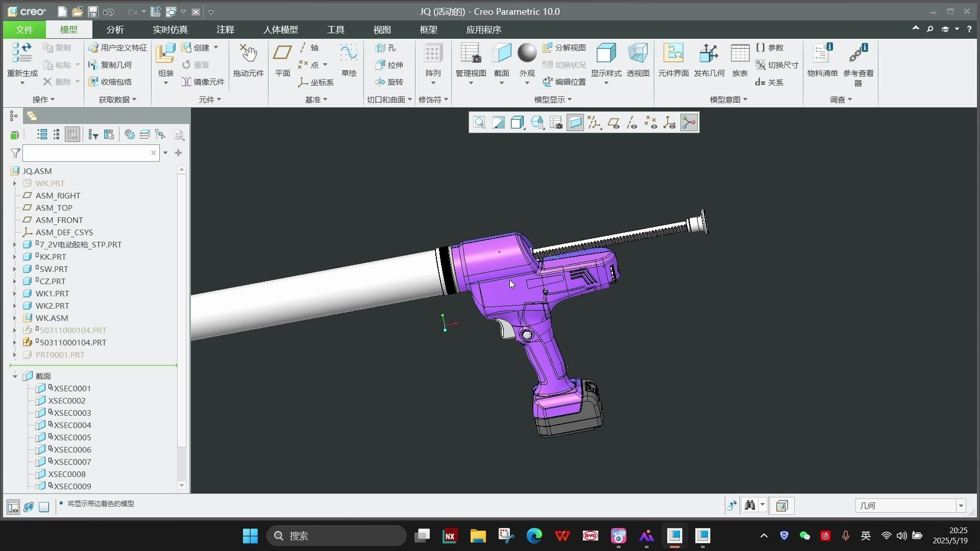Click the 孔 hole tool

(385, 48)
